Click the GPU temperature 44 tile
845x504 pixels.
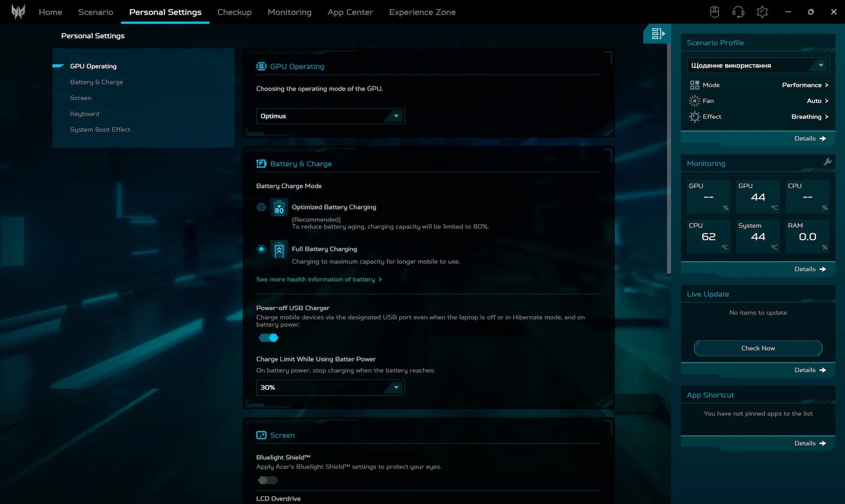(758, 197)
